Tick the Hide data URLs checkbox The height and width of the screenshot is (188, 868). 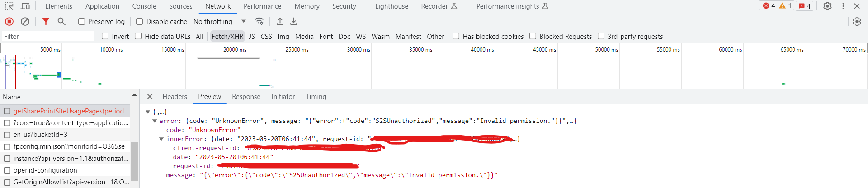pyautogui.click(x=138, y=36)
